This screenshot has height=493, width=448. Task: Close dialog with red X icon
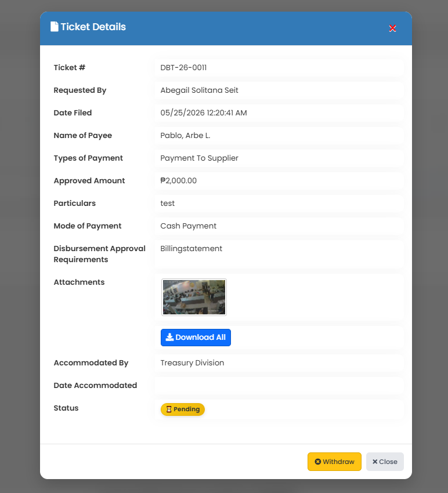pos(392,28)
